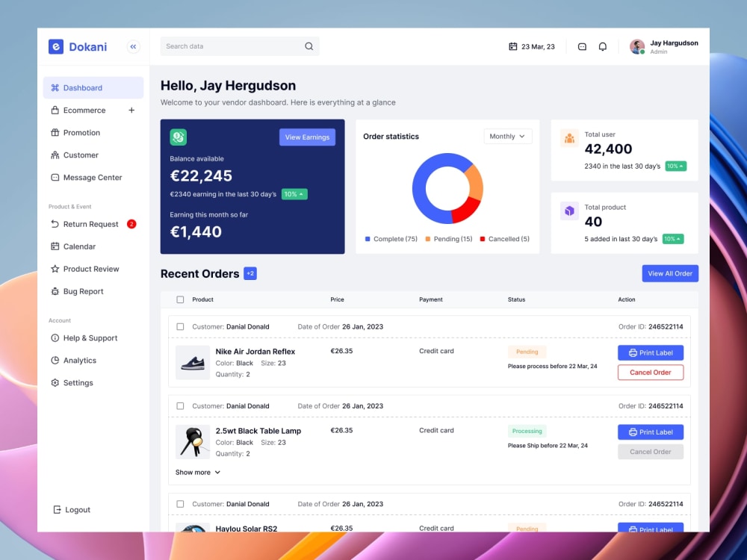Select Message Center menu label
The height and width of the screenshot is (560, 747).
click(93, 177)
